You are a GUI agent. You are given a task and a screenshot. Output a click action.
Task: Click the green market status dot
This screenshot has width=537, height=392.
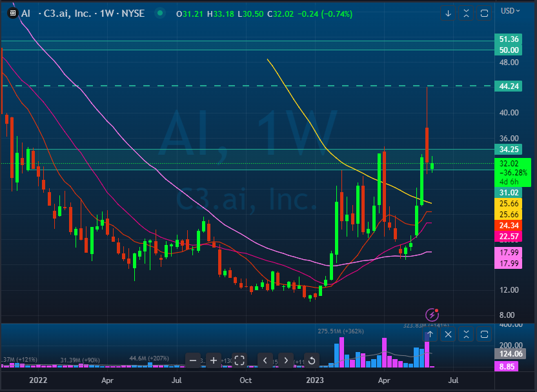pos(159,14)
